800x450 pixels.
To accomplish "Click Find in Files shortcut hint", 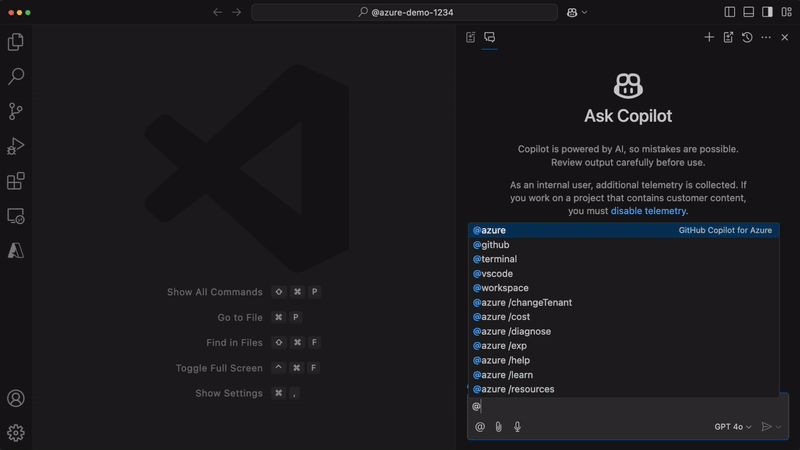I will pos(263,342).
